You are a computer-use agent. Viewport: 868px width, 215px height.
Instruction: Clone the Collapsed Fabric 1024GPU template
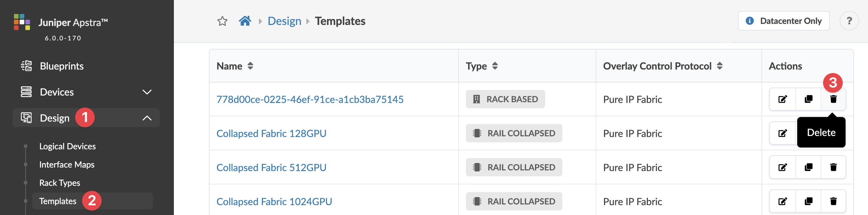pos(808,202)
